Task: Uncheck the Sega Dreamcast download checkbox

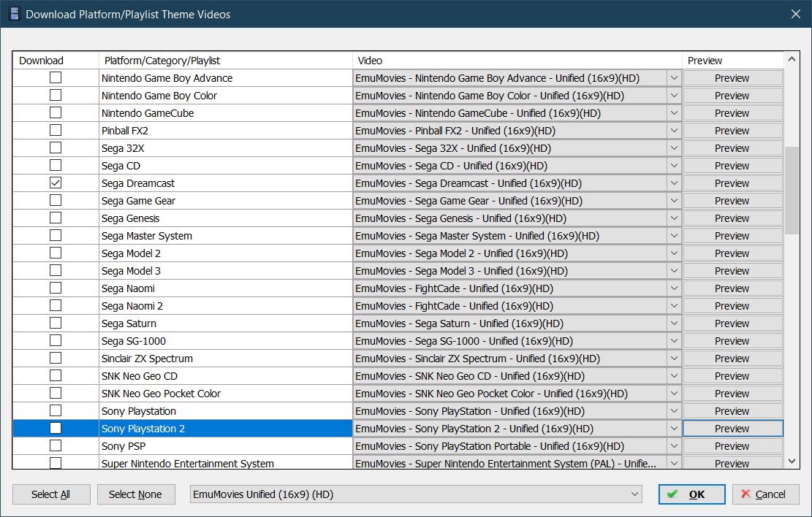Action: tap(56, 183)
